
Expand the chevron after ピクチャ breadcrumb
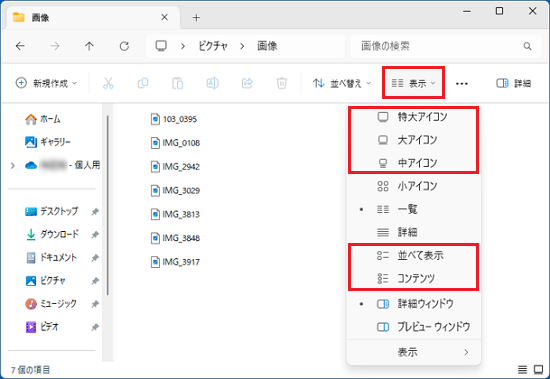(x=242, y=46)
